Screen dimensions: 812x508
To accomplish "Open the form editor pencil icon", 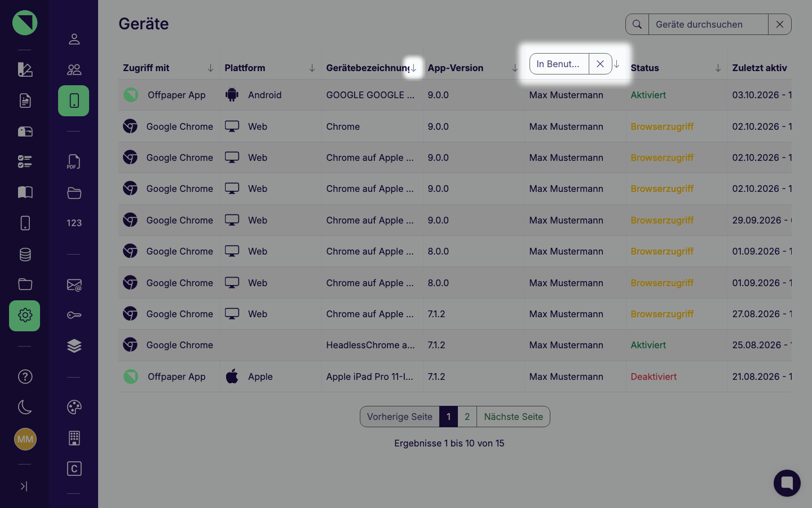I will pyautogui.click(x=25, y=69).
